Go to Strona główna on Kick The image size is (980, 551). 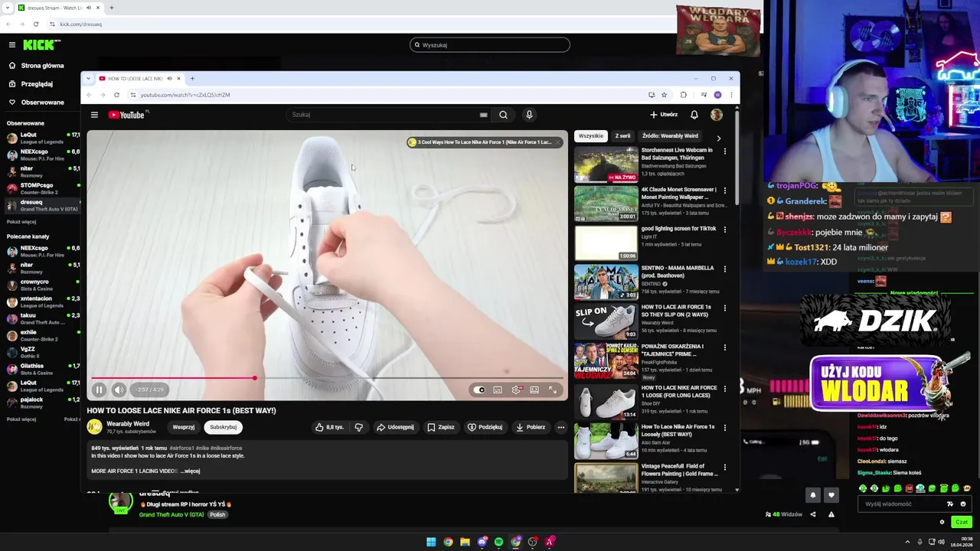coord(37,66)
